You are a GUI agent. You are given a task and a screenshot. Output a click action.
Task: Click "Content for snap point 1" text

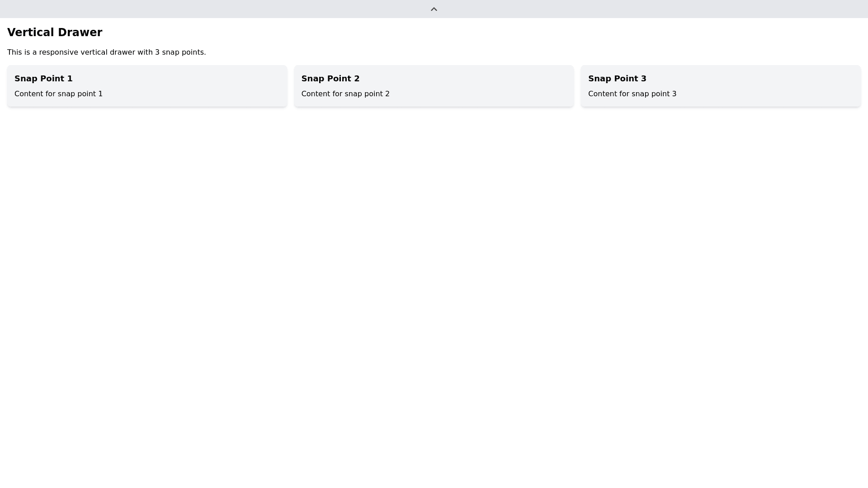pyautogui.click(x=58, y=94)
